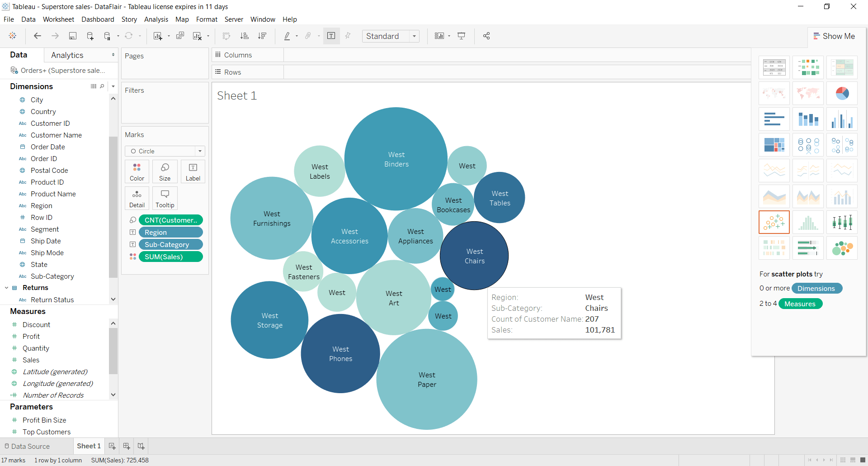This screenshot has width=868, height=466.
Task: Select the Highlight toolbar icon
Action: point(288,36)
